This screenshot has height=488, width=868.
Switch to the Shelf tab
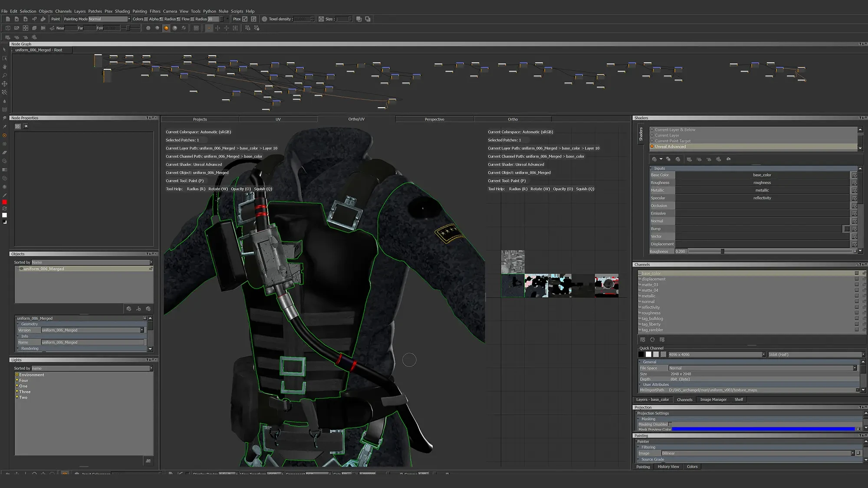pos(739,400)
